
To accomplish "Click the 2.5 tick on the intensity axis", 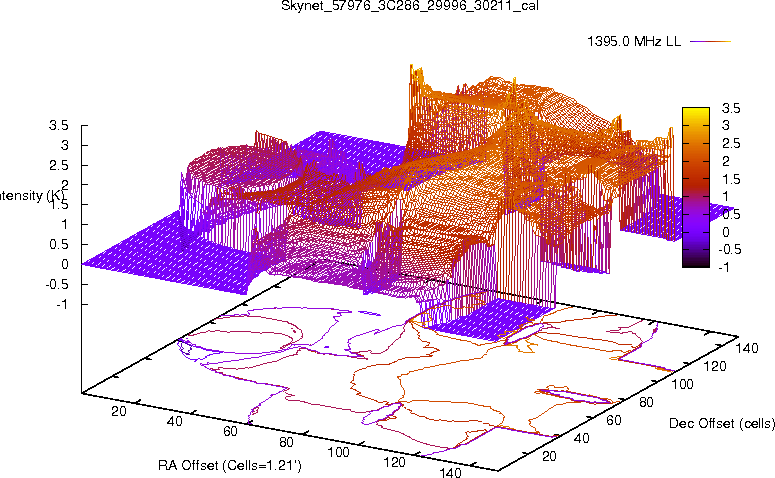I will pos(58,166).
